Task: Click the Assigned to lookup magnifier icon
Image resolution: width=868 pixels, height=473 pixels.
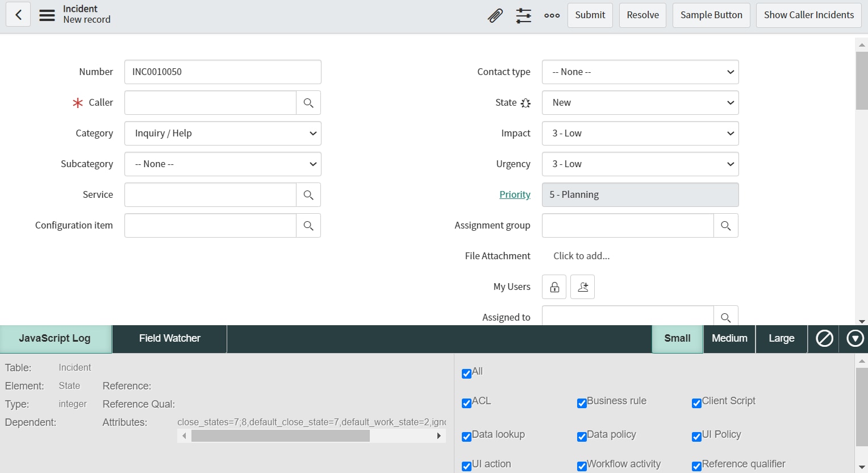Action: [x=726, y=316]
